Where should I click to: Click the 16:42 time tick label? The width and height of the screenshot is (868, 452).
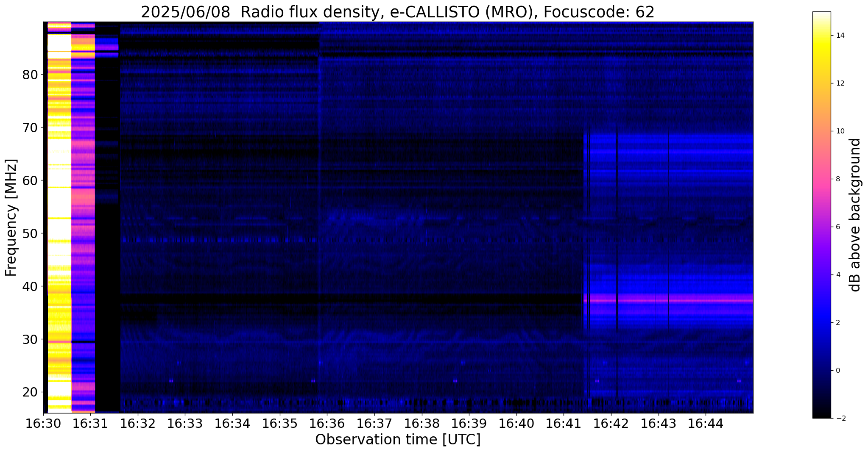click(x=611, y=423)
